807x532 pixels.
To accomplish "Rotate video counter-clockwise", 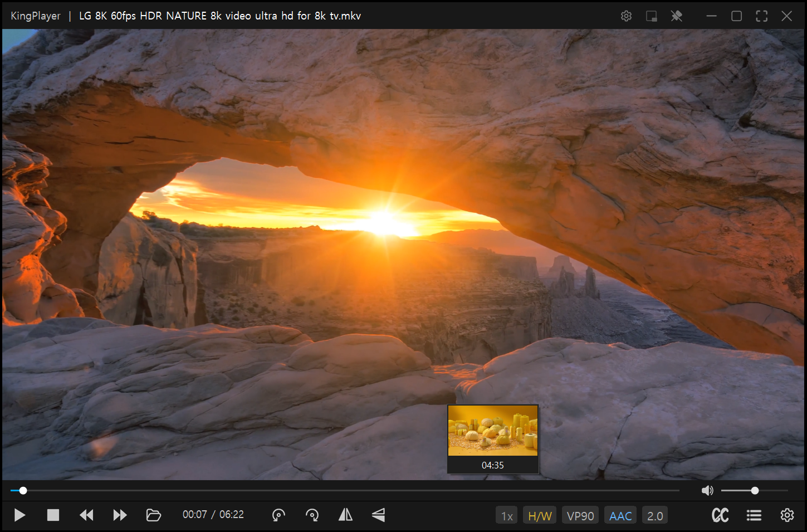I will [278, 515].
